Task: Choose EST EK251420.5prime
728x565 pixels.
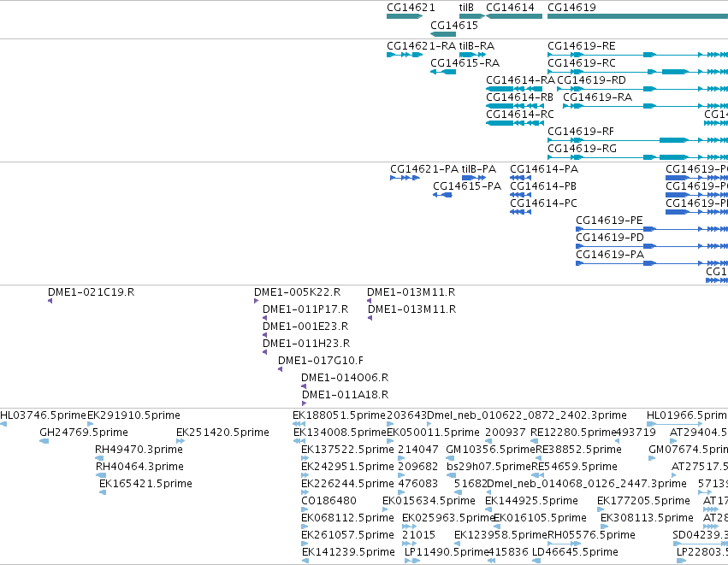Action: (x=223, y=433)
